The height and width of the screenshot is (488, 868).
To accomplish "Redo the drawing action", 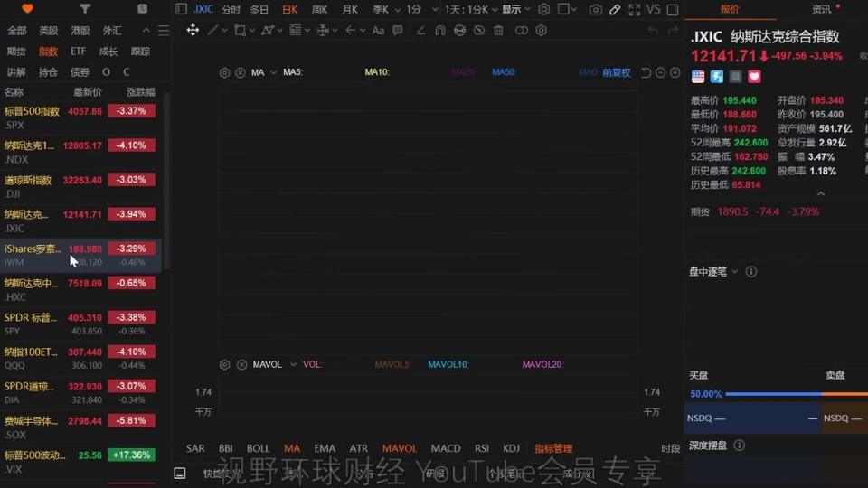I will [673, 31].
